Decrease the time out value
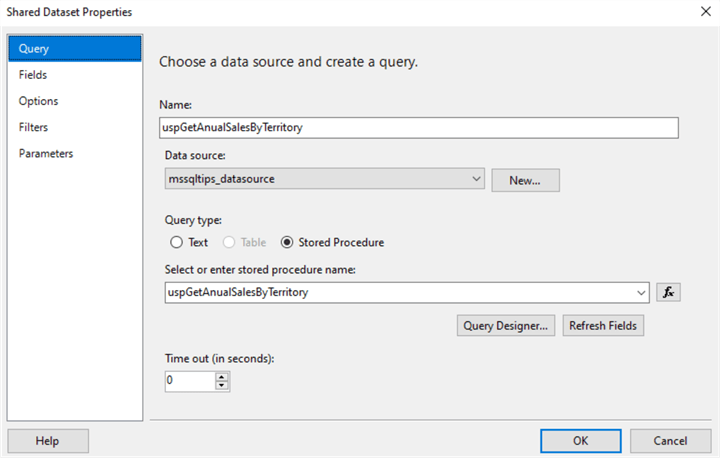This screenshot has width=720, height=458. click(x=222, y=386)
